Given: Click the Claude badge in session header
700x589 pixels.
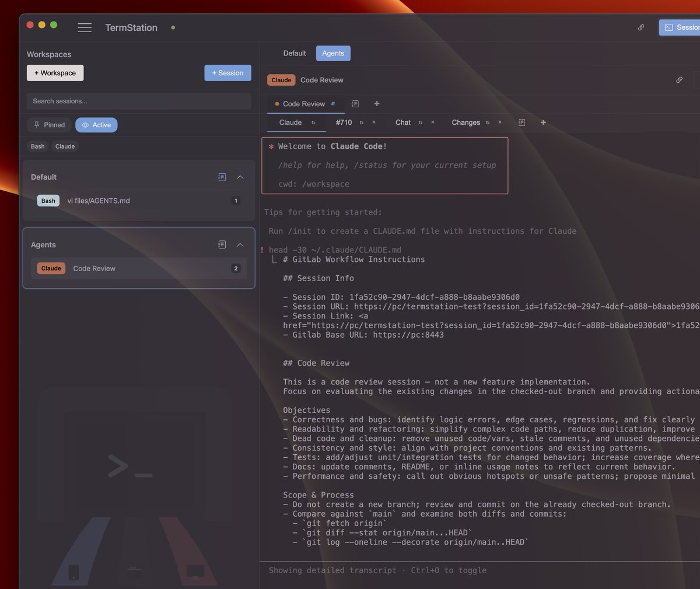Looking at the screenshot, I should coord(281,80).
